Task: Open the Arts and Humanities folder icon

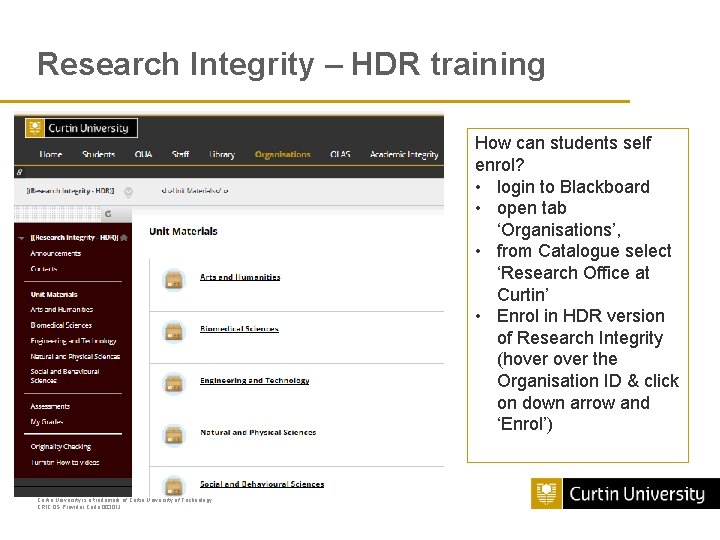Action: pos(174,280)
